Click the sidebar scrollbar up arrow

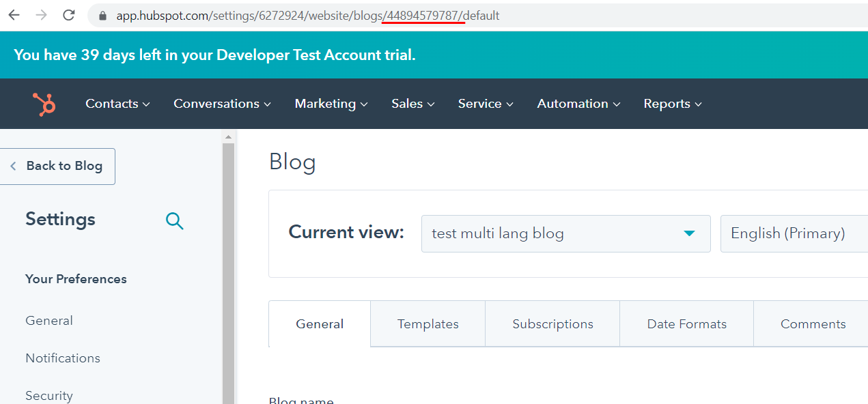pos(229,136)
